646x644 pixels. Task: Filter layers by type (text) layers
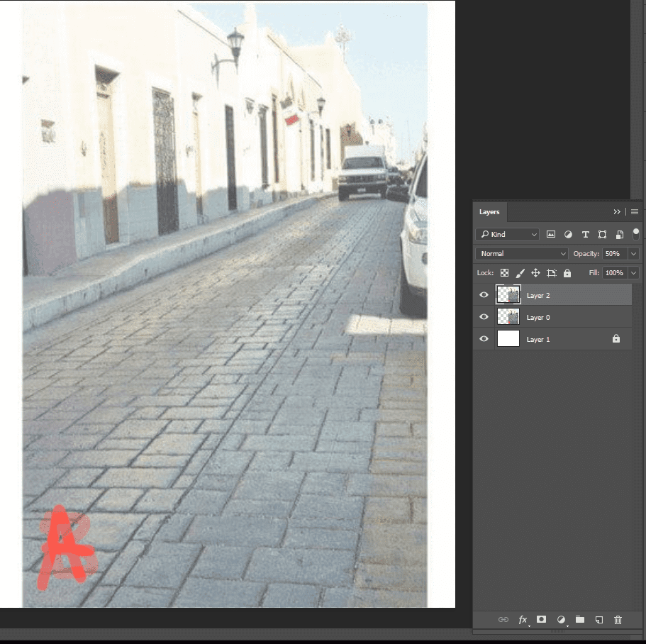pyautogui.click(x=585, y=234)
